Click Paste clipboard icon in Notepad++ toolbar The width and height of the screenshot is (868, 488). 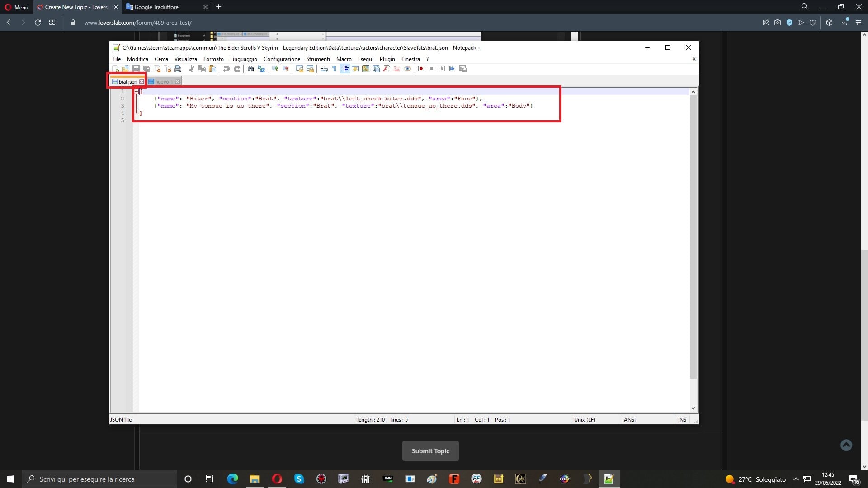(x=212, y=69)
